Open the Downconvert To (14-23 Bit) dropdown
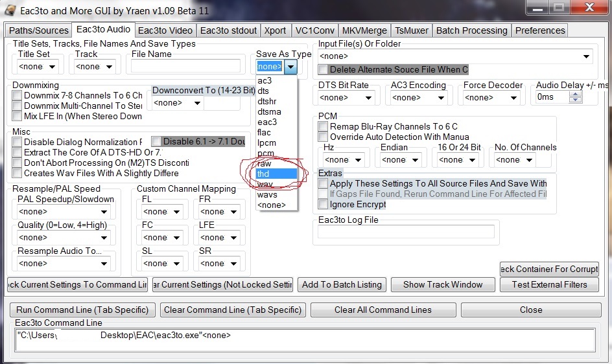Screen dimensions: 612x364 [198, 103]
